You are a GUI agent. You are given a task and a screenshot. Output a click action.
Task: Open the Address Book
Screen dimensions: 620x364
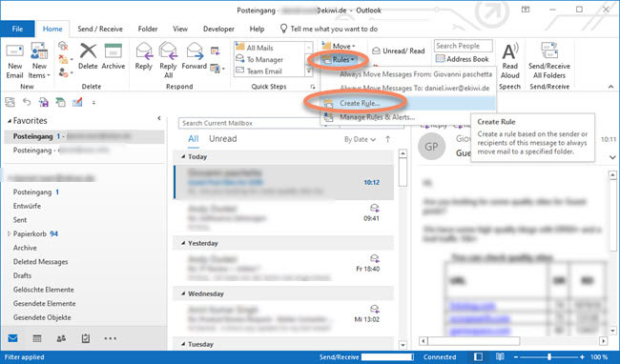tap(463, 59)
